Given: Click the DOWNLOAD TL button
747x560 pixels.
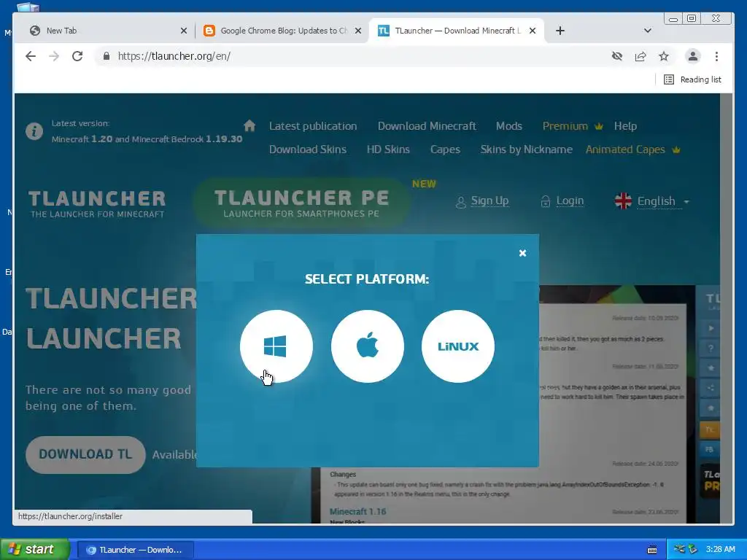Looking at the screenshot, I should [x=85, y=454].
